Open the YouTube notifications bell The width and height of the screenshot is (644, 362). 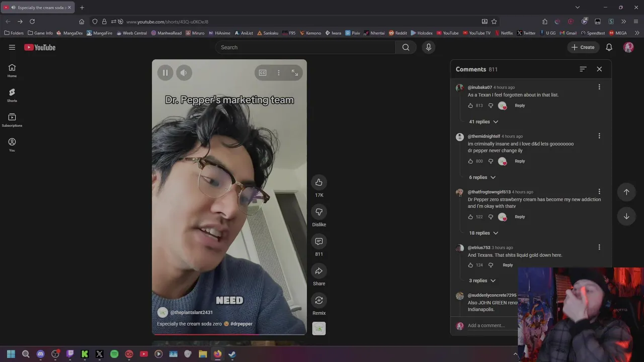click(609, 47)
